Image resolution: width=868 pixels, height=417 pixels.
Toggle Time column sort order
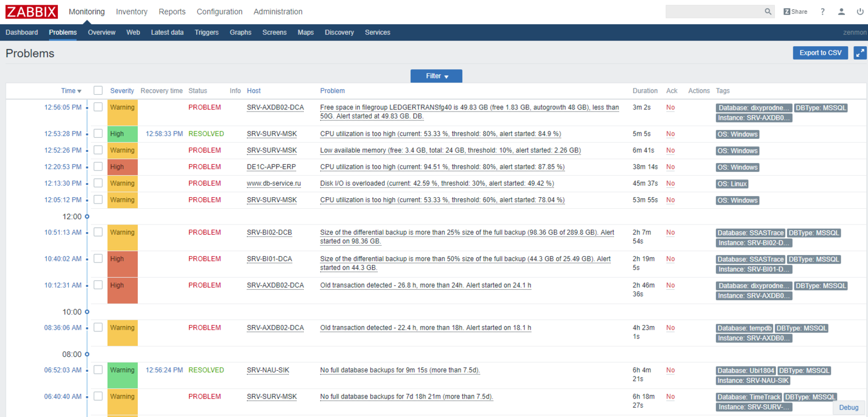coord(71,91)
